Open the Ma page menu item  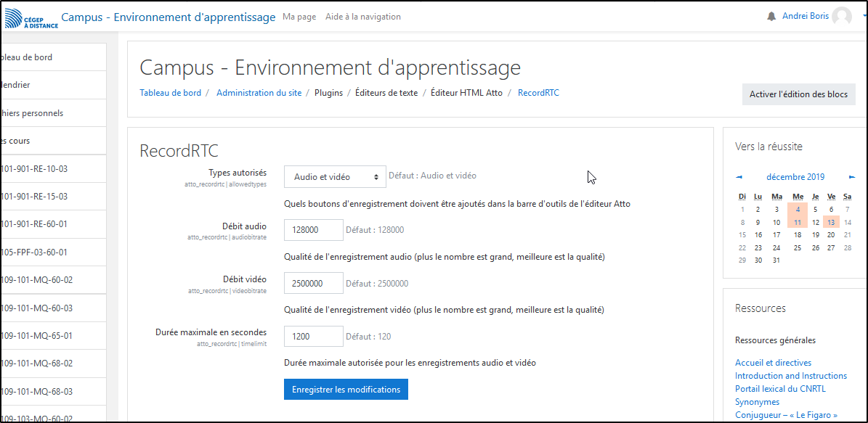299,17
